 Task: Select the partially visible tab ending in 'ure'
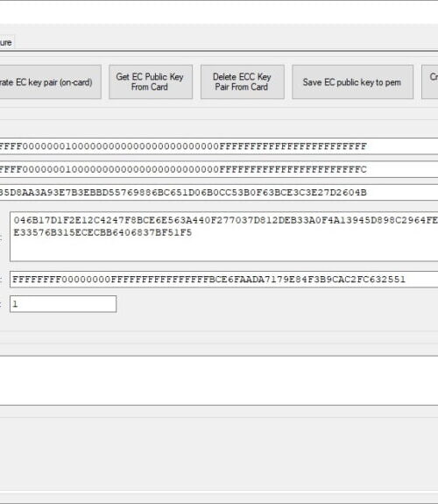pyautogui.click(x=6, y=42)
